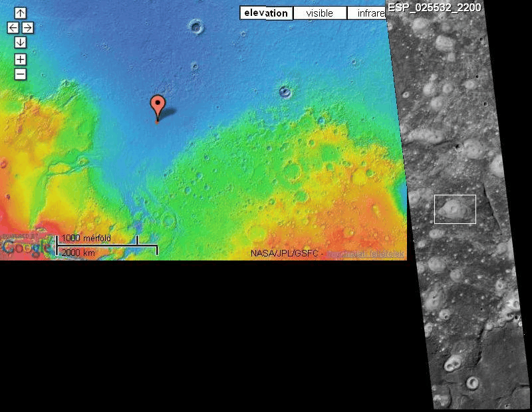The height and width of the screenshot is (412, 532).
Task: Switch to the infrared map type
Action: (x=368, y=13)
